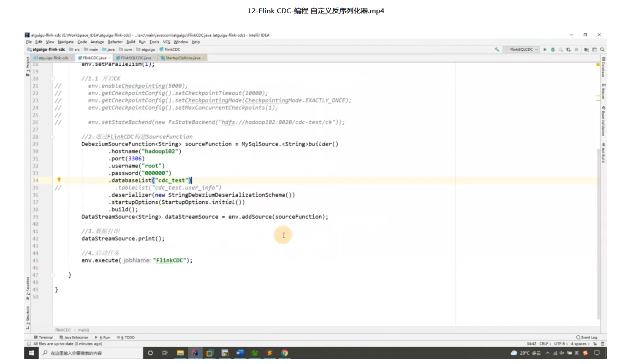Open Task View on the taskbar
This screenshot has width=630, height=364.
click(x=165, y=353)
